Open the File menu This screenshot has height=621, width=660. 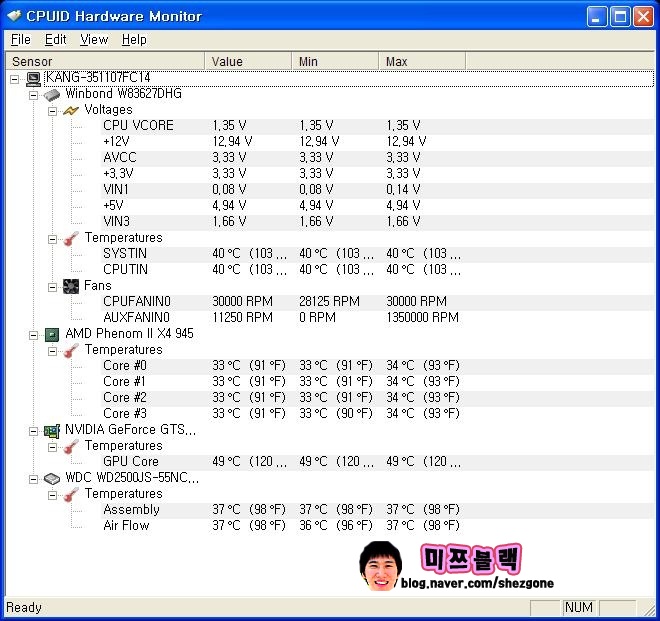[21, 40]
